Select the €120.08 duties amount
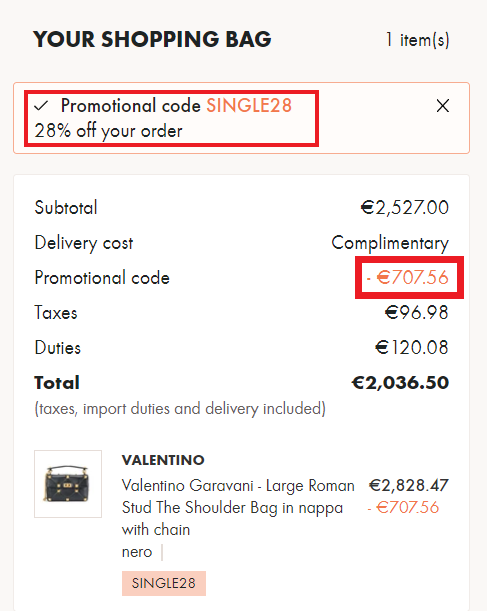The width and height of the screenshot is (487, 611). [x=412, y=347]
